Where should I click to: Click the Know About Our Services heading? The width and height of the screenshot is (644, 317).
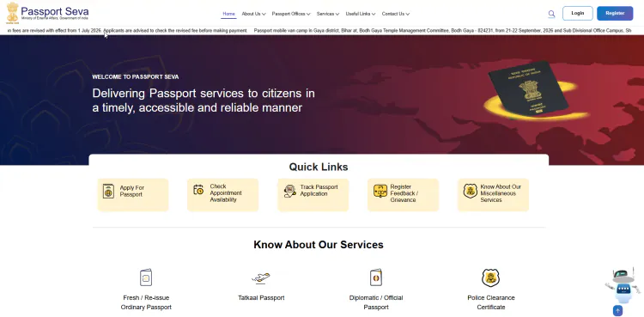(x=319, y=245)
